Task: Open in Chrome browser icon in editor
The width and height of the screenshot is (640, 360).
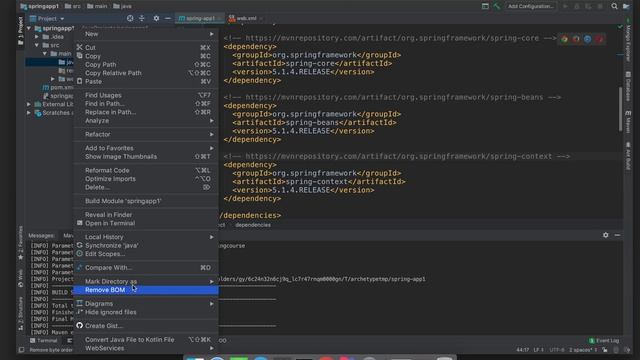Action: [564, 39]
